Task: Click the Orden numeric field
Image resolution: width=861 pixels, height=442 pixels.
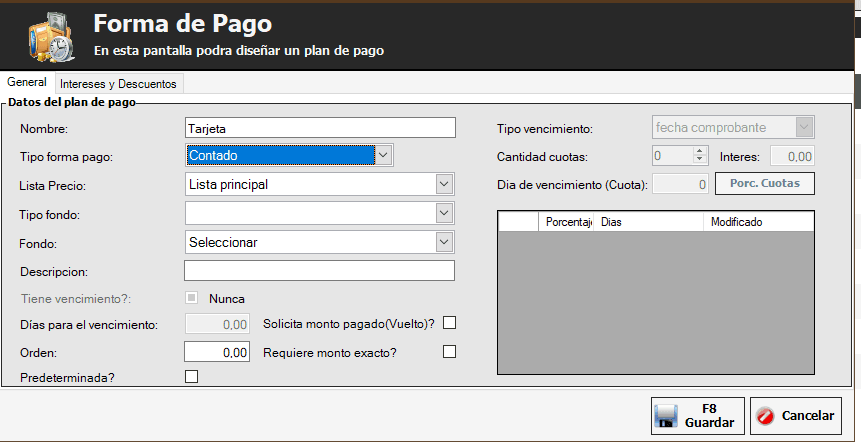Action: pos(217,352)
